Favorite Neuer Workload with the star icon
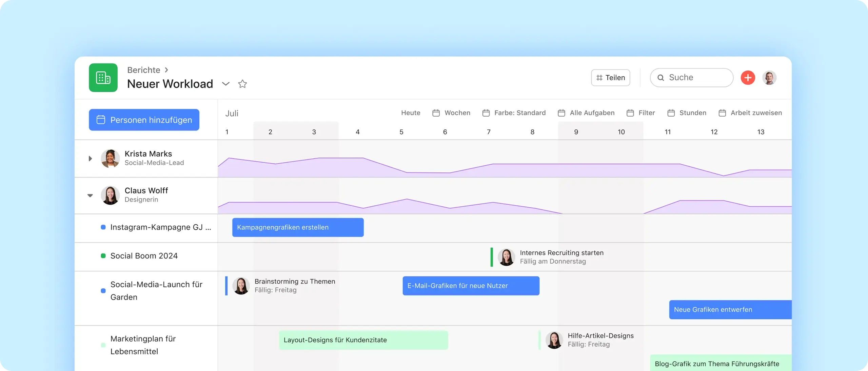The height and width of the screenshot is (371, 868). 242,84
